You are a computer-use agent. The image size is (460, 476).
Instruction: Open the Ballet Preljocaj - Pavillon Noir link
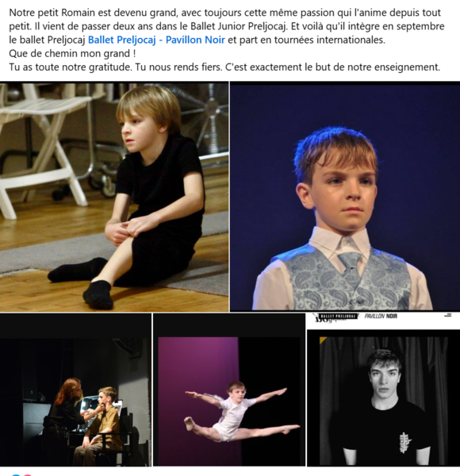tap(156, 40)
